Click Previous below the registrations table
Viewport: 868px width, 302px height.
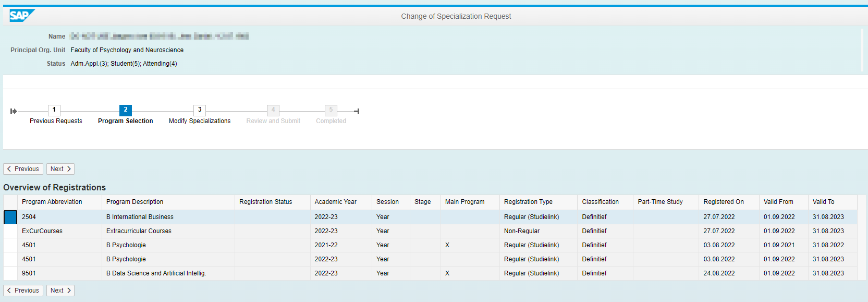[23, 291]
